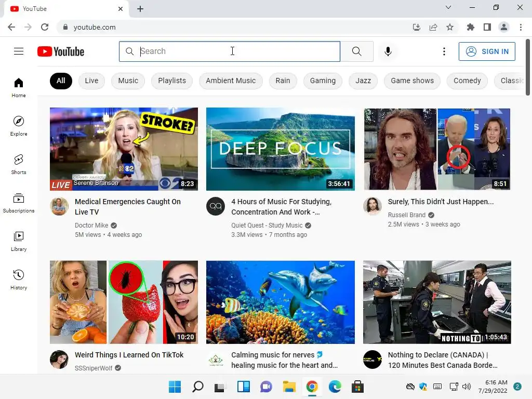Play the dolphin coral reef thumbnail
The image size is (532, 399).
[281, 302]
